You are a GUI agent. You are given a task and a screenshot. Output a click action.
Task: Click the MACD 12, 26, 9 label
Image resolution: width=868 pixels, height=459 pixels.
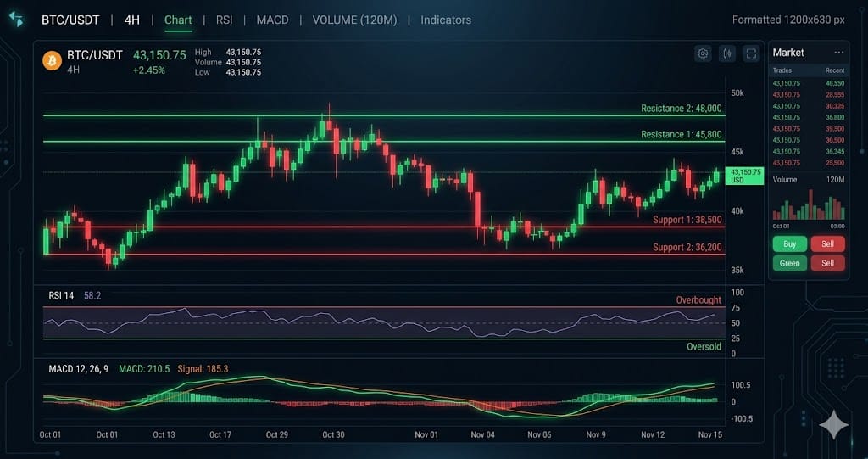(x=79, y=368)
